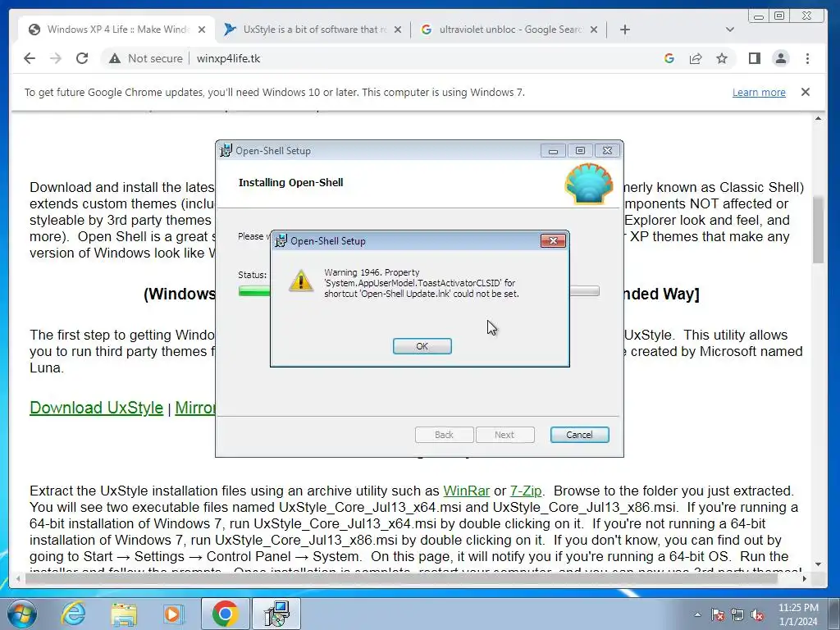Open Chrome's tab search dropdown arrow
Viewport: 840px width, 630px height.
(729, 30)
